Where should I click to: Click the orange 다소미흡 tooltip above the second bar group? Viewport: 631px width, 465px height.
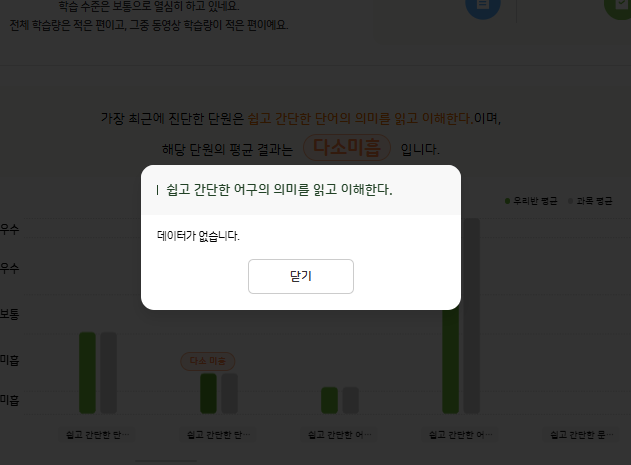click(208, 361)
